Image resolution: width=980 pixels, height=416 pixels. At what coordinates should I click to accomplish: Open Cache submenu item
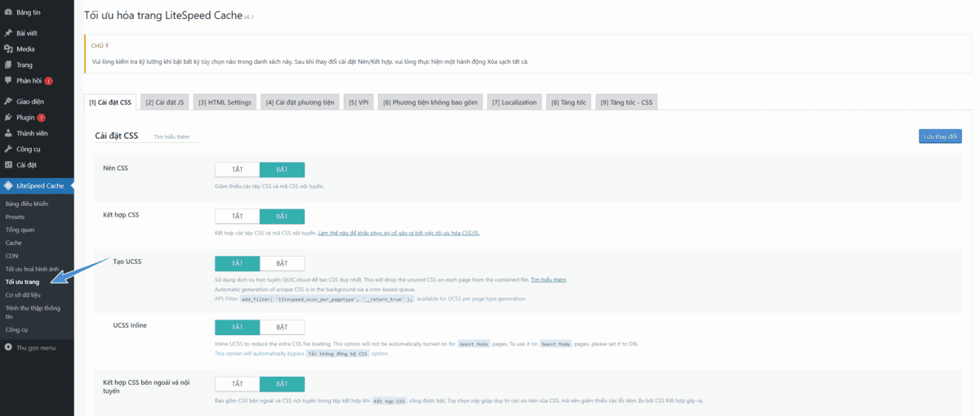(14, 243)
